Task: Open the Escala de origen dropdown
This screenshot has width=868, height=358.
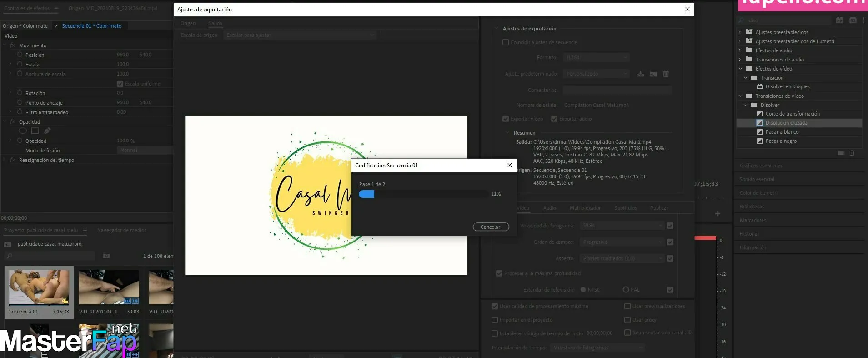Action: click(x=300, y=35)
